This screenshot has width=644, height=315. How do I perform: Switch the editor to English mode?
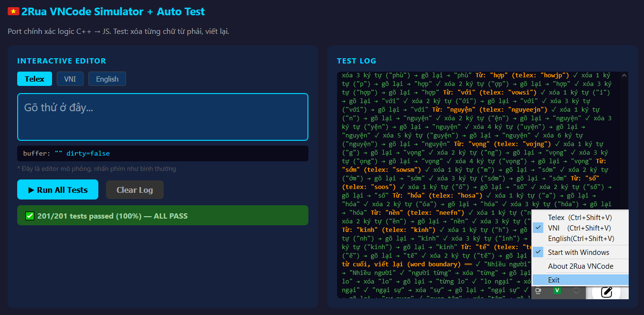click(107, 79)
